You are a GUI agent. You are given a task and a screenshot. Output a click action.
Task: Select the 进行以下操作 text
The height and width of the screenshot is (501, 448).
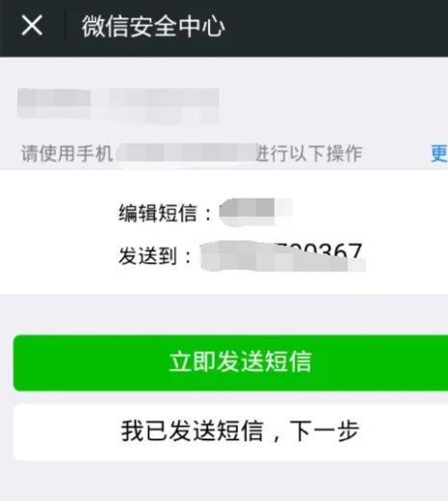point(309,153)
